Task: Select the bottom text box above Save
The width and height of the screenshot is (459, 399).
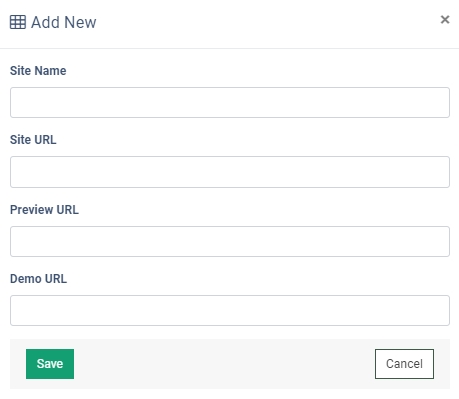Action: [x=230, y=310]
